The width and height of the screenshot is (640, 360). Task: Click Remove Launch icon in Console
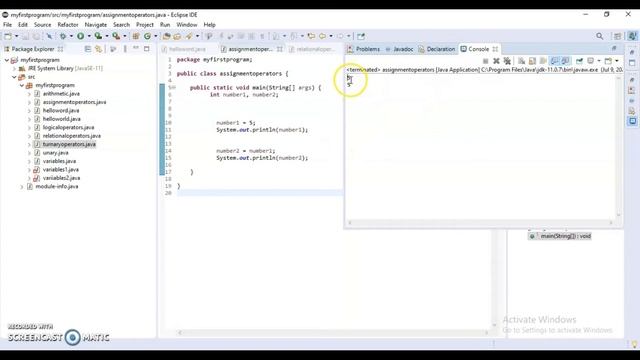pyautogui.click(x=496, y=61)
